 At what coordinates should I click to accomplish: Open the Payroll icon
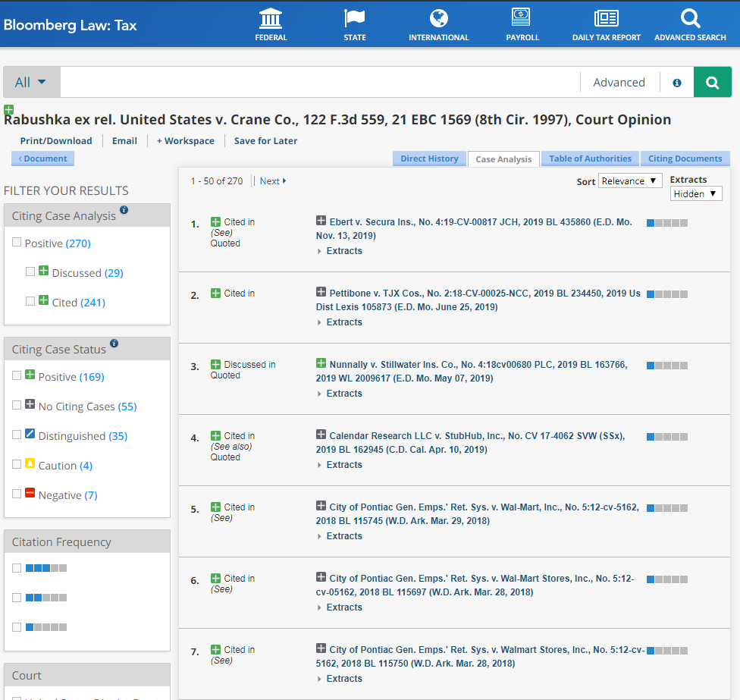pyautogui.click(x=522, y=18)
